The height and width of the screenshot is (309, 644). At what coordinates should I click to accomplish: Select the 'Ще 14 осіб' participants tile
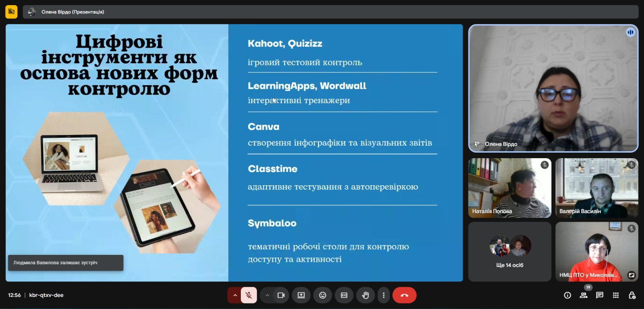coord(510,251)
